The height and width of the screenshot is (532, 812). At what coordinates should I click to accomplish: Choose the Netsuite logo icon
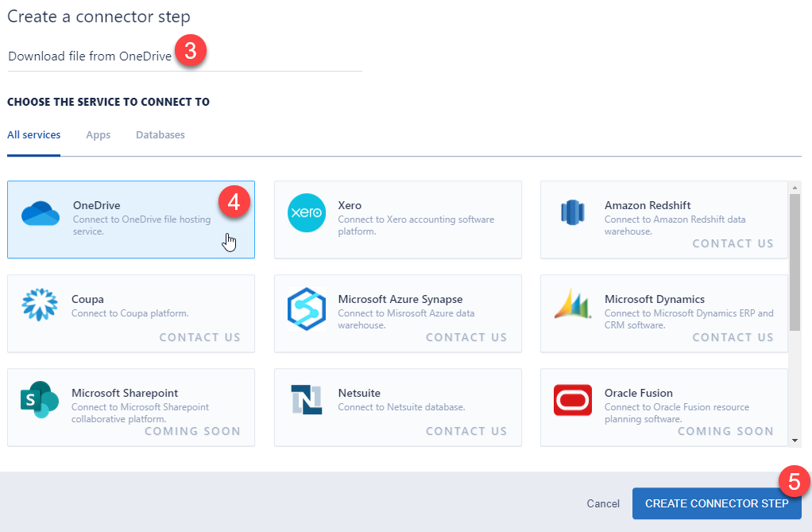click(307, 401)
